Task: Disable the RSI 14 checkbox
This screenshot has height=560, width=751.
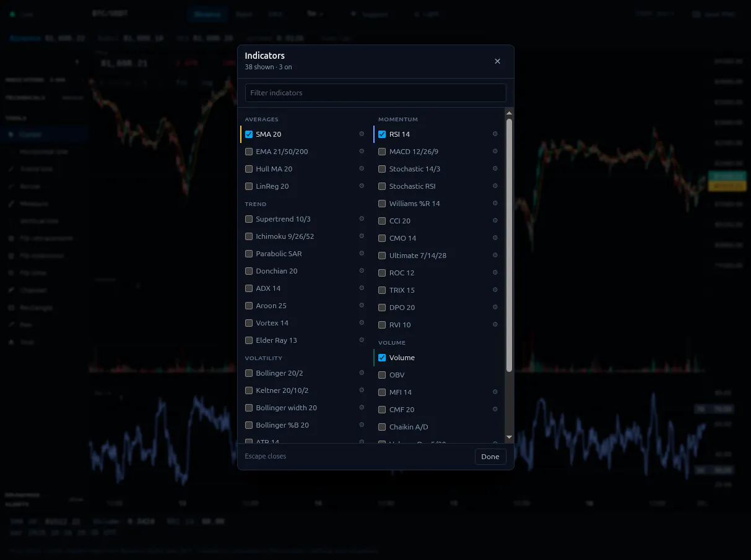Action: (x=382, y=134)
